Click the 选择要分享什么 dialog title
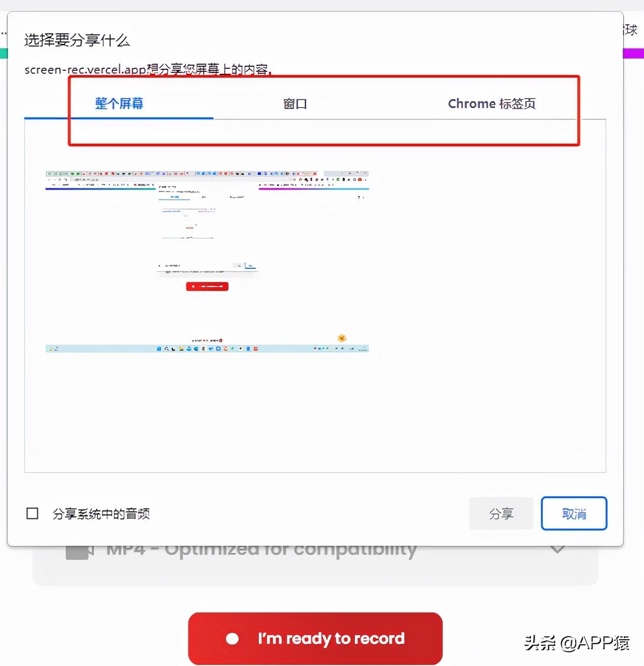644x666 pixels. [77, 40]
